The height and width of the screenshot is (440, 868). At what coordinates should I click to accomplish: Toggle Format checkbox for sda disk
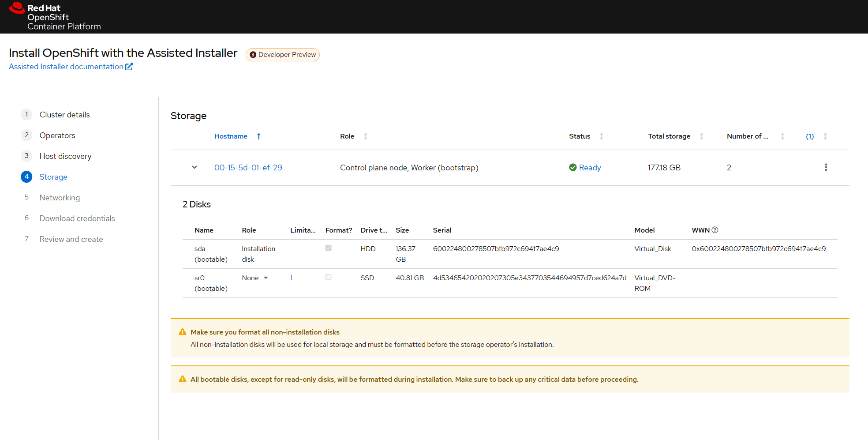(x=329, y=248)
